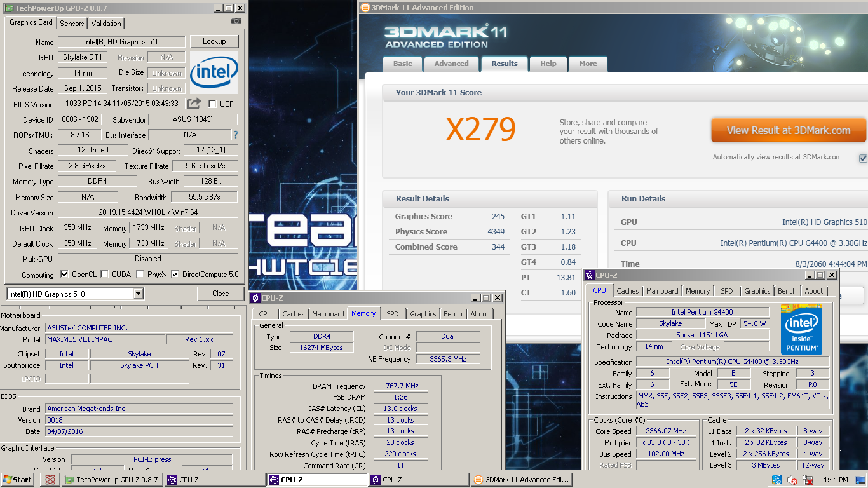Click the red quick-launch icon beside Start

49,480
